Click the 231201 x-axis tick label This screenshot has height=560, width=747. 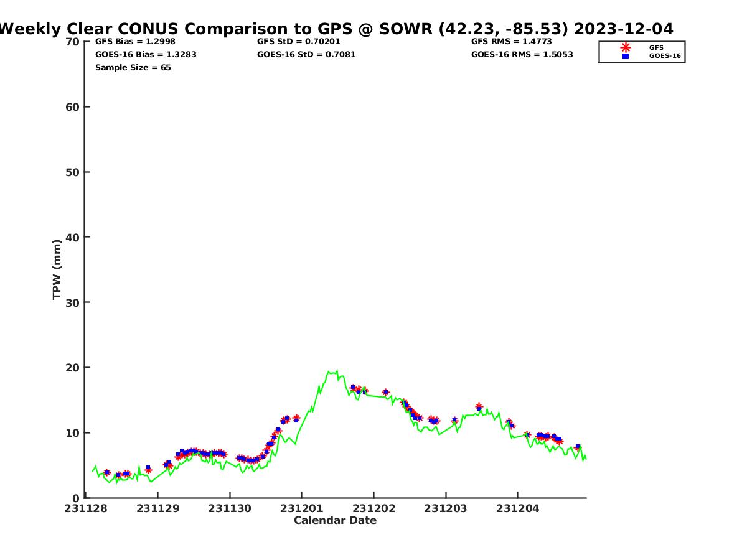[301, 509]
